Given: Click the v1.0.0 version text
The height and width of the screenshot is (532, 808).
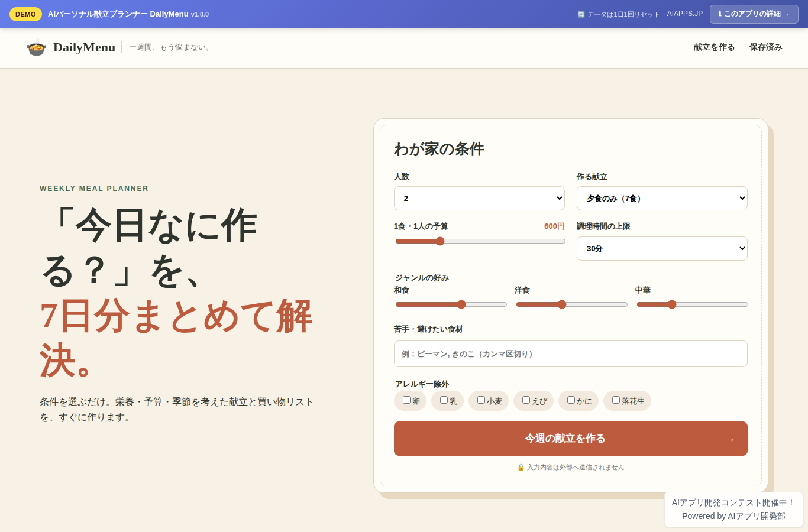Looking at the screenshot, I should click(x=200, y=14).
